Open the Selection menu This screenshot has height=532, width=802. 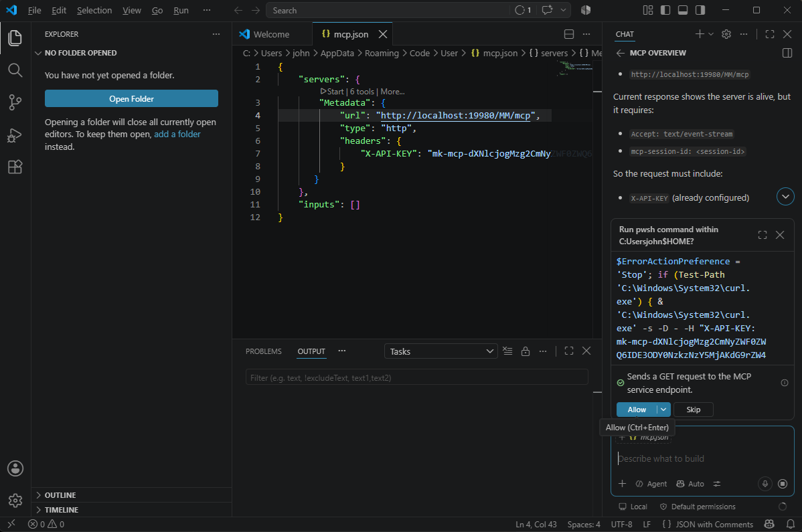pos(94,10)
